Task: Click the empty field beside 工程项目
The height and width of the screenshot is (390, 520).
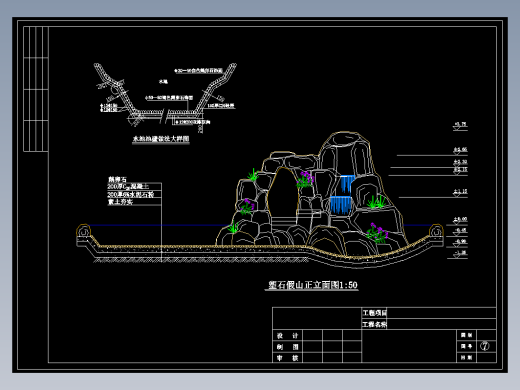Action: [441, 313]
